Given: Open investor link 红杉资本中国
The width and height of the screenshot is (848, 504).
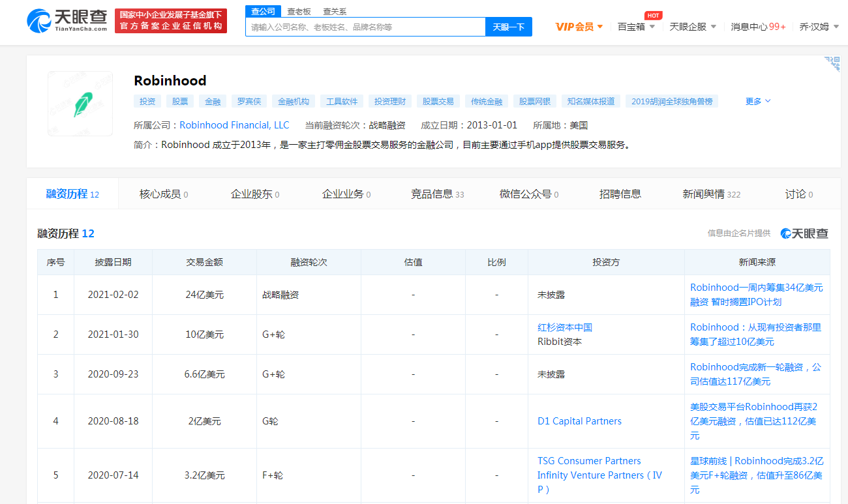Looking at the screenshot, I should point(565,327).
